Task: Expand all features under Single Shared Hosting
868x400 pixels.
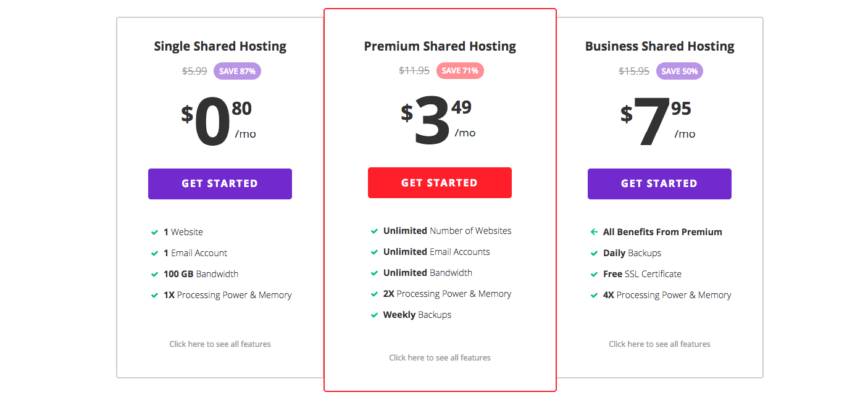Action: [x=220, y=344]
